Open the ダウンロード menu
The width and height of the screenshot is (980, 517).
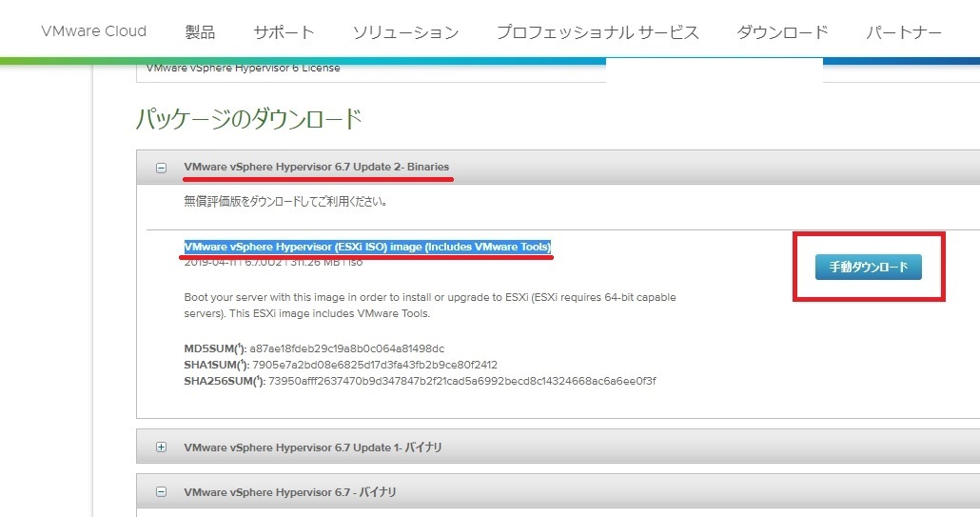pyautogui.click(x=782, y=31)
